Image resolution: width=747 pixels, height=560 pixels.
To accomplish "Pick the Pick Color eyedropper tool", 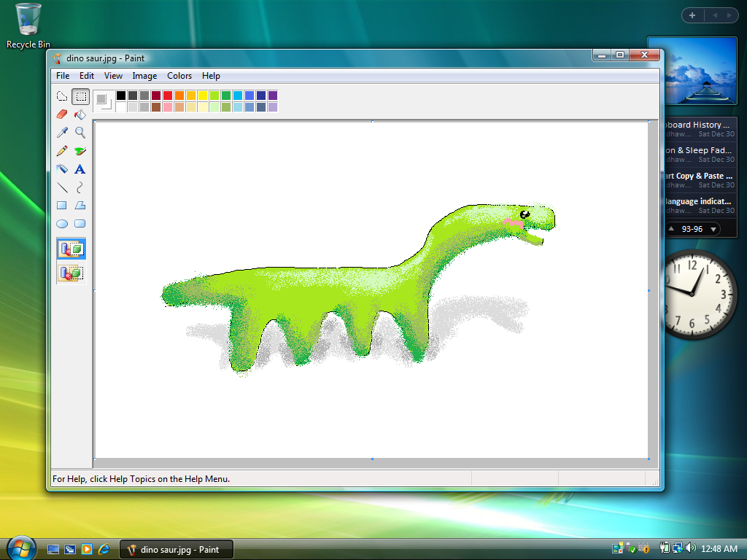I will pos(62,133).
